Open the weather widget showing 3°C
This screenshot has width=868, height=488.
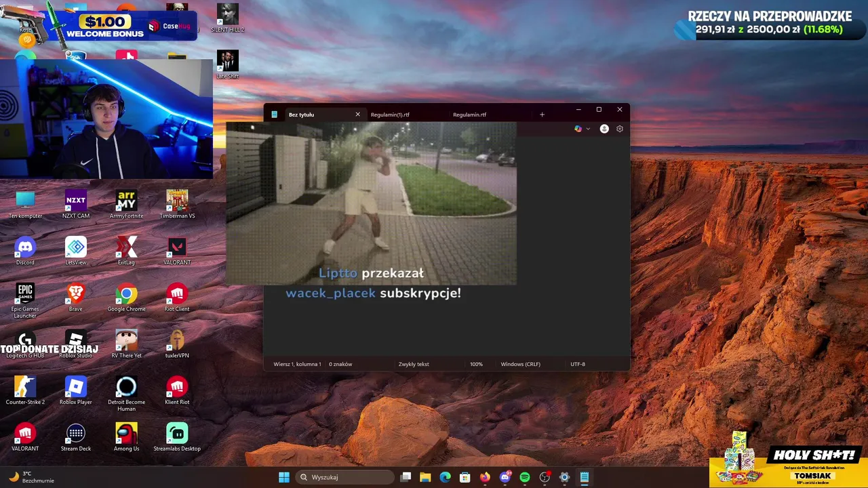(x=31, y=477)
